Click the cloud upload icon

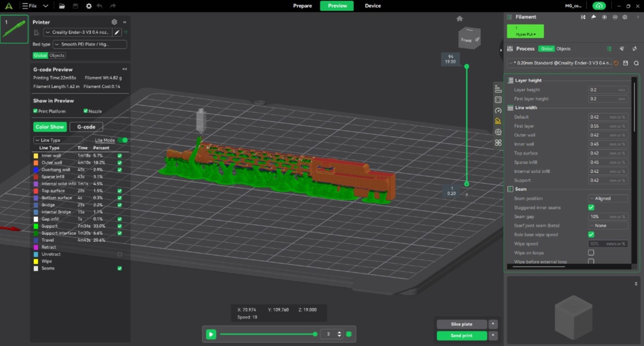click(599, 6)
